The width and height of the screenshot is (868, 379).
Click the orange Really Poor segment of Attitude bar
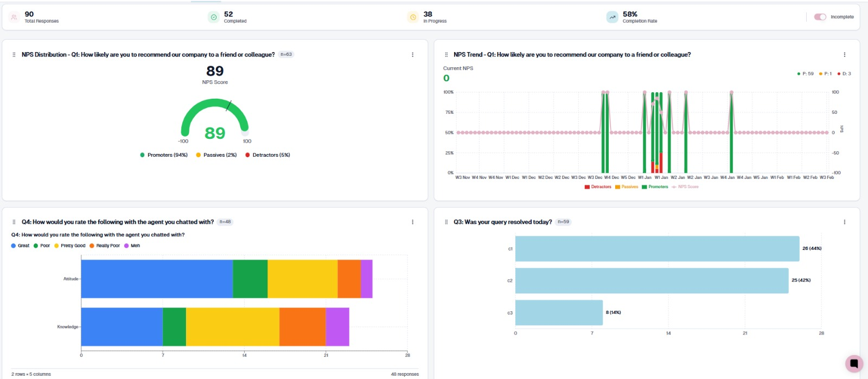[349, 279]
